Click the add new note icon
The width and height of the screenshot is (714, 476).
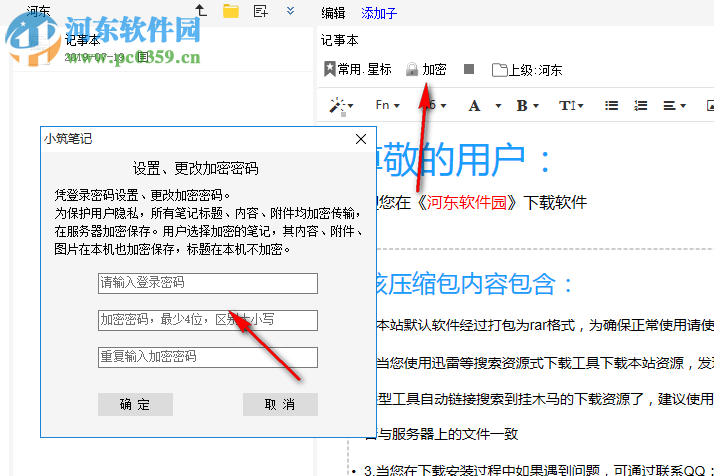click(260, 11)
